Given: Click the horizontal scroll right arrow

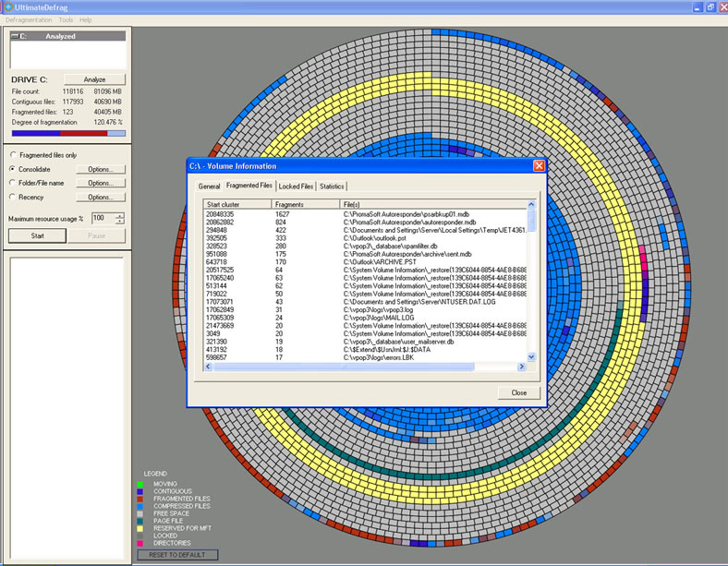Looking at the screenshot, I should point(521,367).
